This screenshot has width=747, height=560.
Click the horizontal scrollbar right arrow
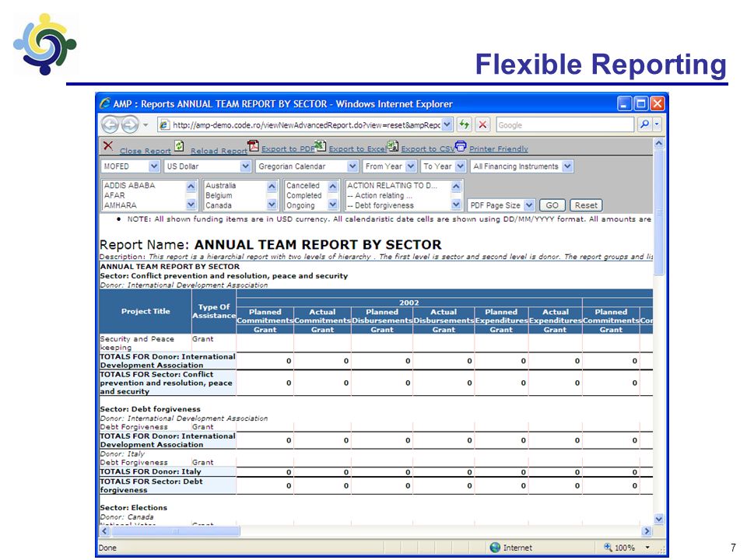(x=647, y=531)
